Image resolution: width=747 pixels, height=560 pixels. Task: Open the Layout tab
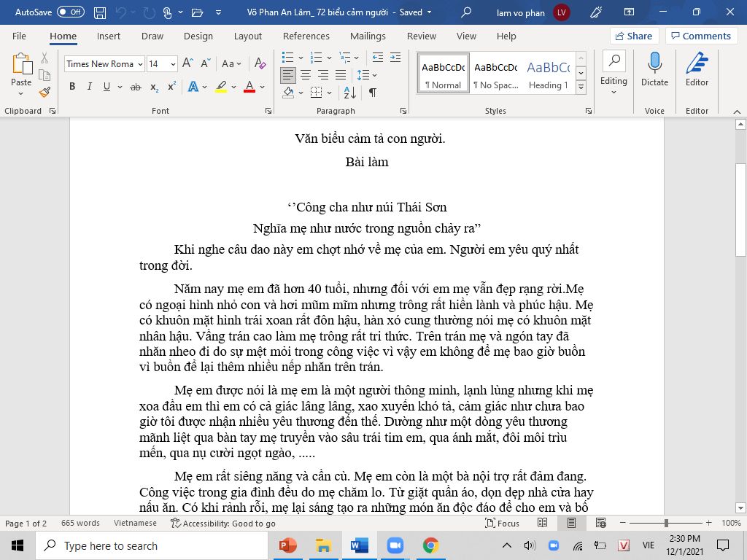coord(248,36)
